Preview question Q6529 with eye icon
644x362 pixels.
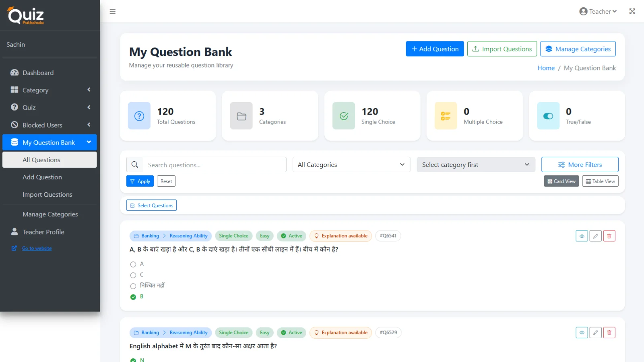point(582,333)
